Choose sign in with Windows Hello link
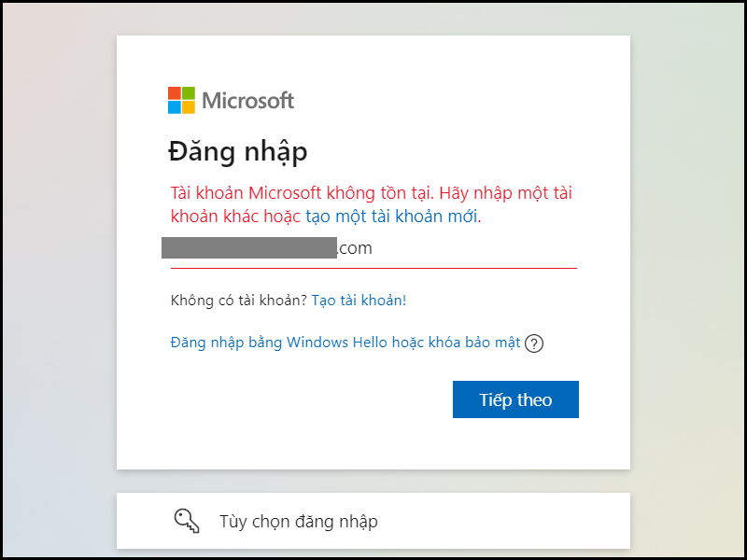Image resolution: width=747 pixels, height=560 pixels. coord(345,343)
